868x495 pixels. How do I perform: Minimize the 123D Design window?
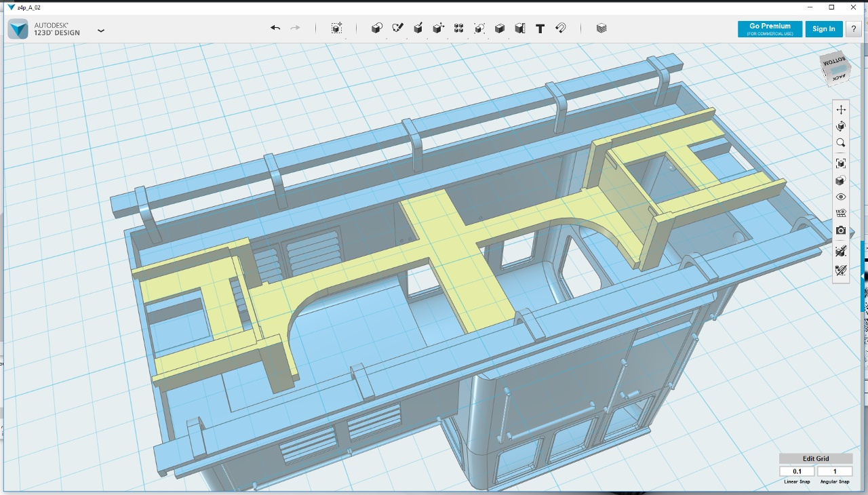point(810,7)
